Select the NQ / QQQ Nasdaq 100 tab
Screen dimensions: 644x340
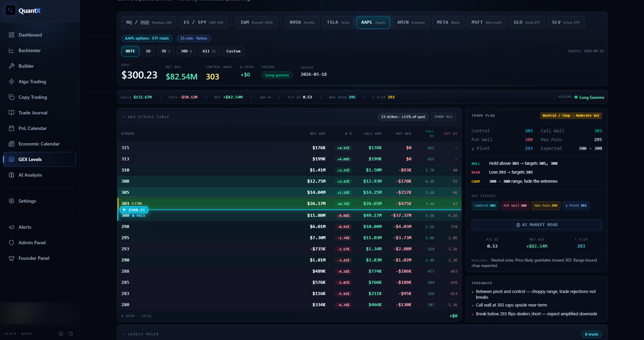point(149,22)
